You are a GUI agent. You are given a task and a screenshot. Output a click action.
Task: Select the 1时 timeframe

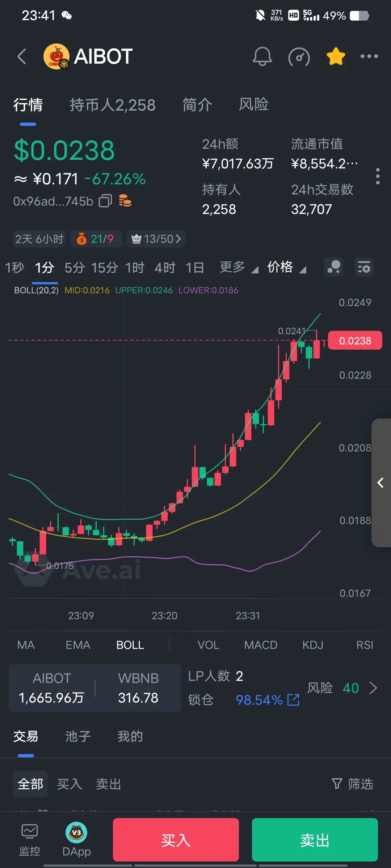click(135, 268)
